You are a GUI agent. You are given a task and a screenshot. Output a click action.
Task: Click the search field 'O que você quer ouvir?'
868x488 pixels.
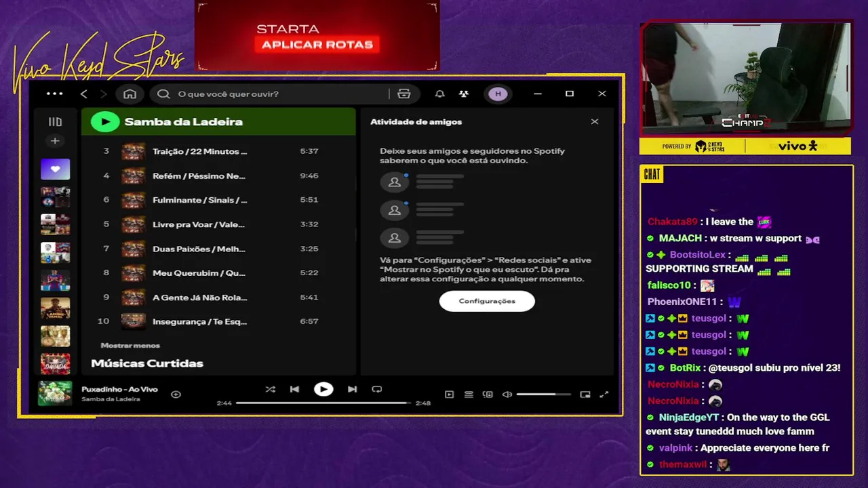271,94
